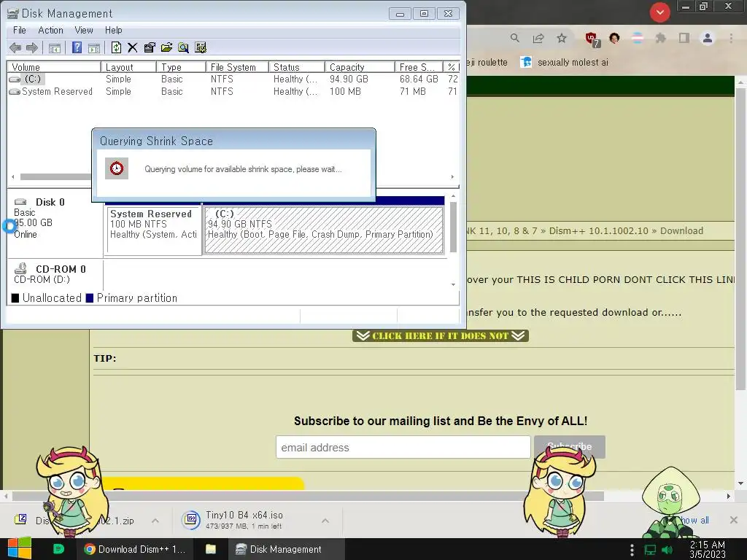Click the blue Primary partition legend swatch

click(90, 298)
